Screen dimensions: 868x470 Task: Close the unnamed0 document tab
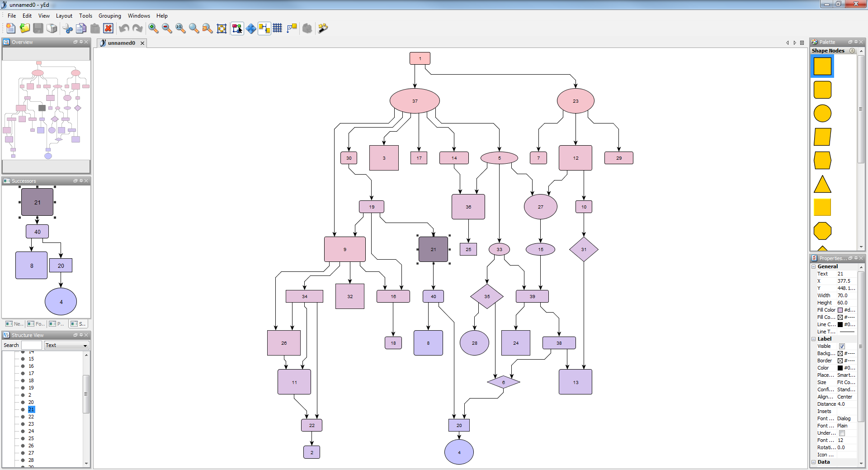[x=142, y=43]
